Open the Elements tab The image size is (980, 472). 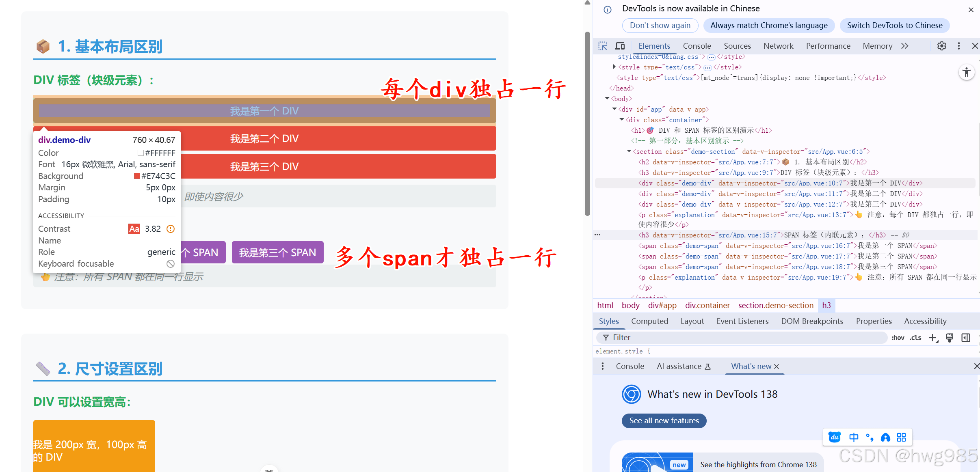(x=654, y=46)
